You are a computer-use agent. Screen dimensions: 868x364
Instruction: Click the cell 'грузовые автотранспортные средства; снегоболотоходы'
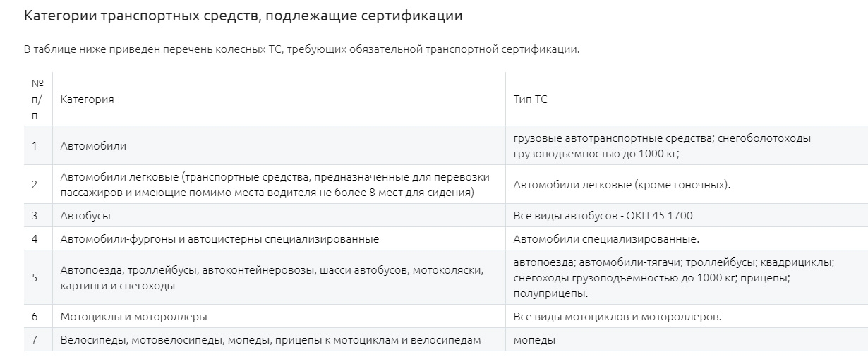687,146
